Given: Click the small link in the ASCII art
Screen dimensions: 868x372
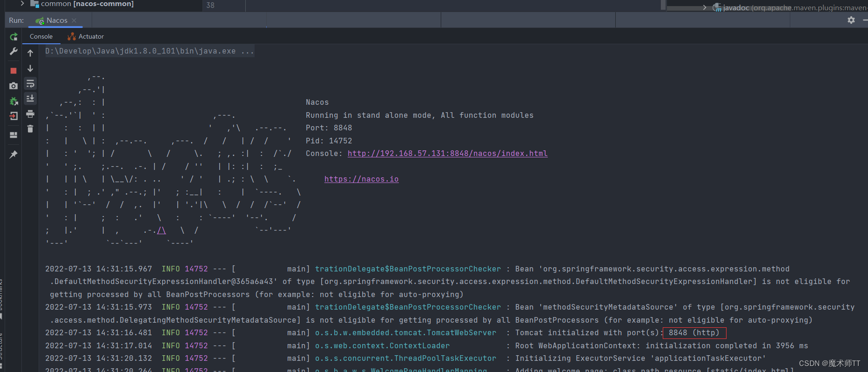Looking at the screenshot, I should click(x=161, y=230).
